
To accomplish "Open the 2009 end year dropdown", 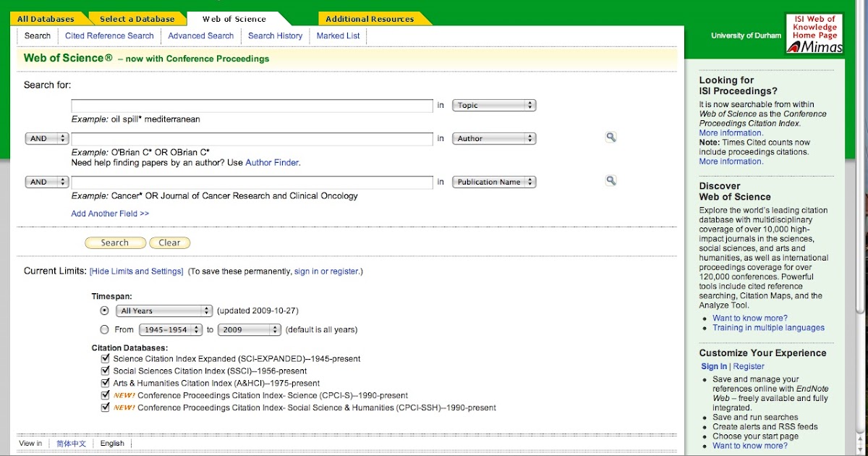I will pyautogui.click(x=249, y=329).
